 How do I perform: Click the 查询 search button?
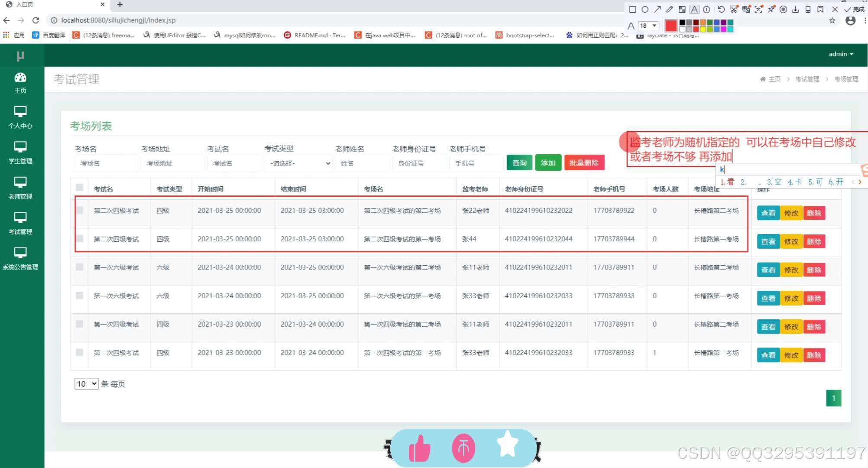point(519,162)
